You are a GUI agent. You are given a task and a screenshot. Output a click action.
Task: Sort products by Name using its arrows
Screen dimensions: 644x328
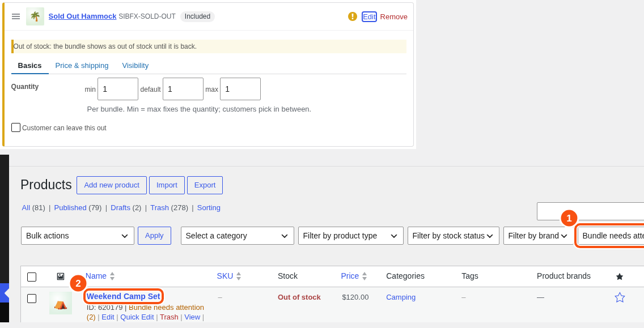112,276
